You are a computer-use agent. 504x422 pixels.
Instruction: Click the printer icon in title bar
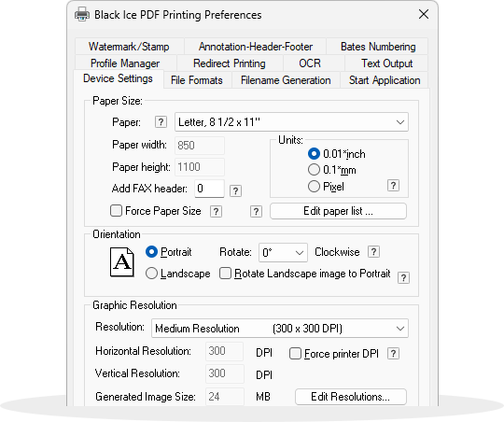coord(82,15)
